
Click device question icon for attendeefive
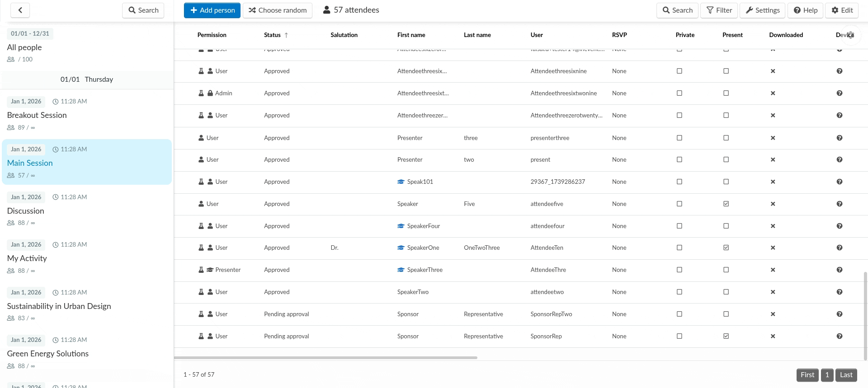(x=839, y=204)
